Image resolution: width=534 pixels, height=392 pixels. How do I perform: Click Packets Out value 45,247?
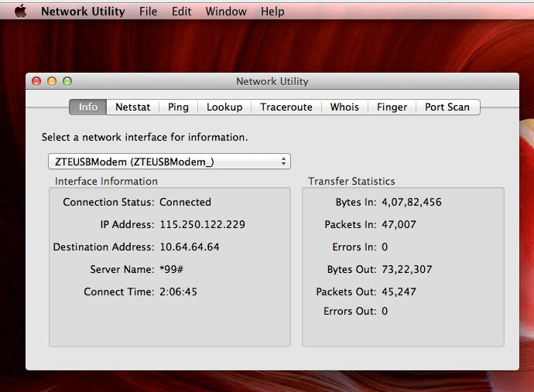pos(399,292)
